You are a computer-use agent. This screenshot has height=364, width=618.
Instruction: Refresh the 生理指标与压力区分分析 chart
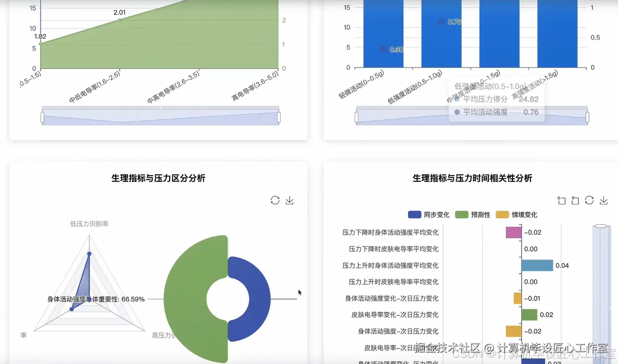tap(275, 200)
